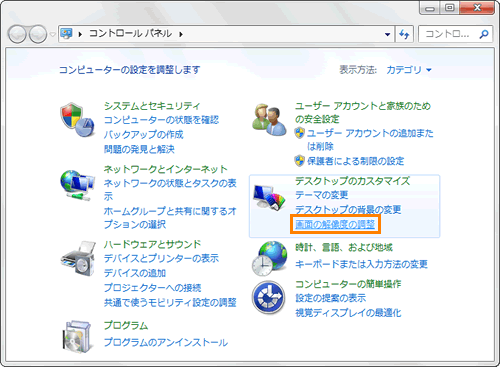Click コンピューターの状態を確認 link
This screenshot has width=500, height=367.
pos(161,120)
